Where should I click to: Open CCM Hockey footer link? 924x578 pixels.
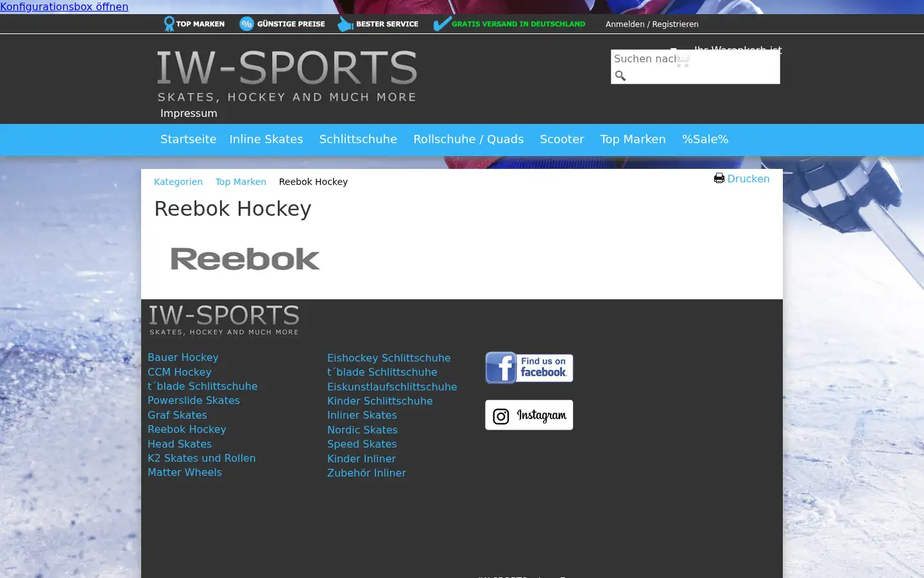pyautogui.click(x=179, y=372)
